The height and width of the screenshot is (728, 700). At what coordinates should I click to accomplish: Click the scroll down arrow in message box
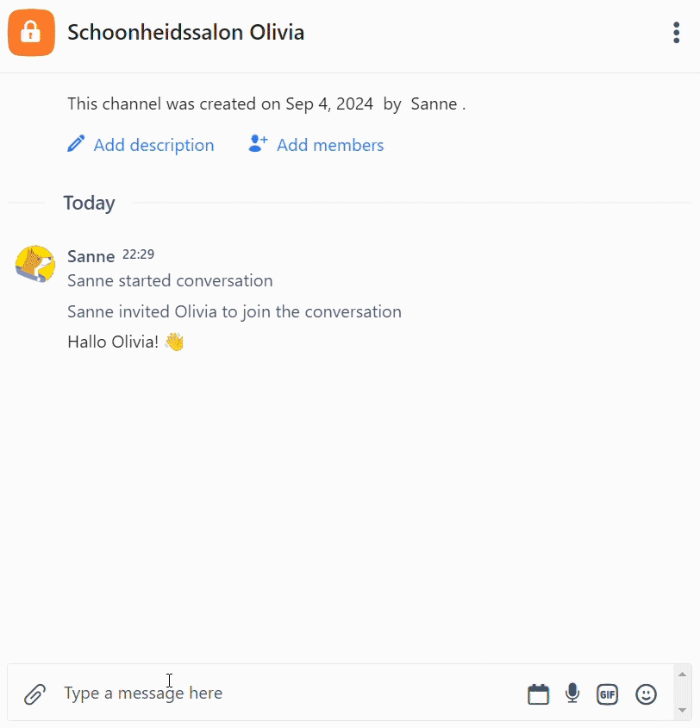[682, 710]
